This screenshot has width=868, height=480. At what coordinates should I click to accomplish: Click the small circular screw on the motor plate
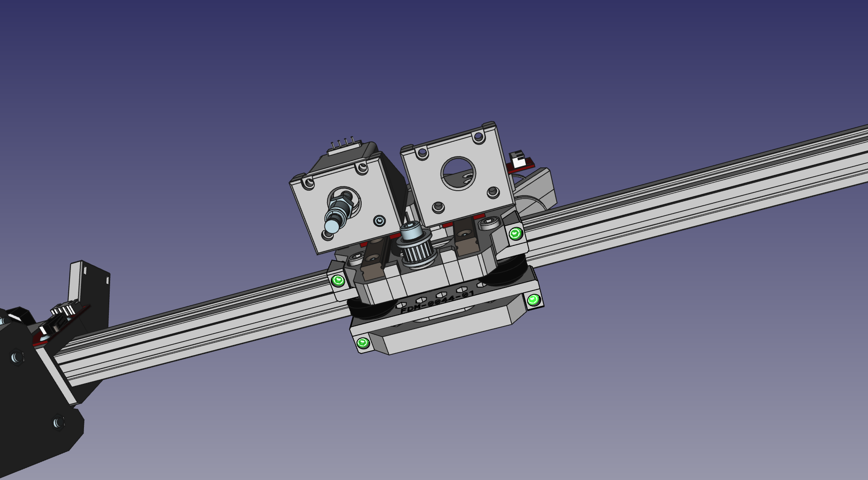tap(379, 221)
